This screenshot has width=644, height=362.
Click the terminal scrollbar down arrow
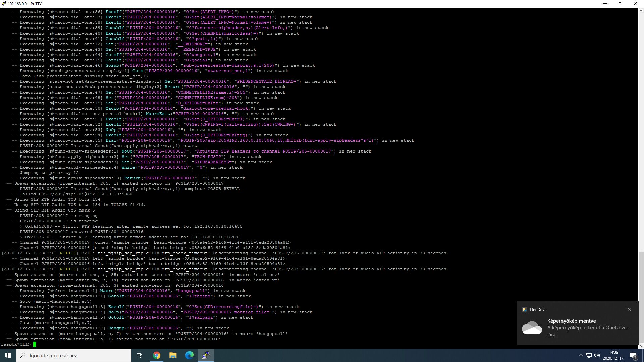(x=641, y=346)
